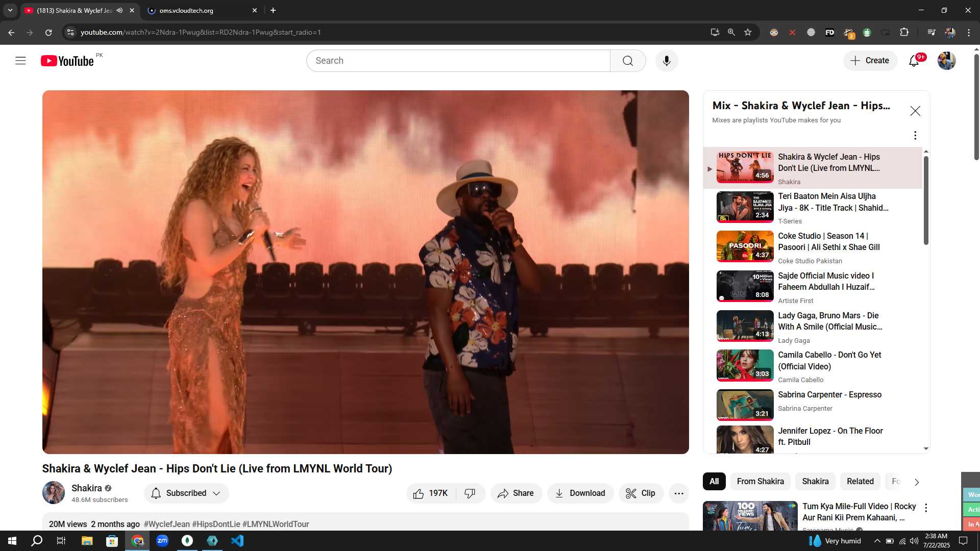Open Windows Start menu
980x551 pixels.
tap(12, 541)
